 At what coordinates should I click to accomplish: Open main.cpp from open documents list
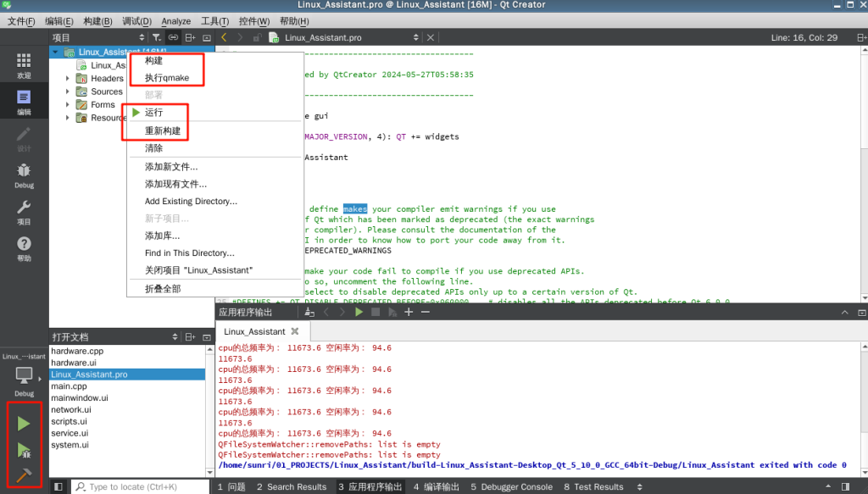(x=69, y=386)
